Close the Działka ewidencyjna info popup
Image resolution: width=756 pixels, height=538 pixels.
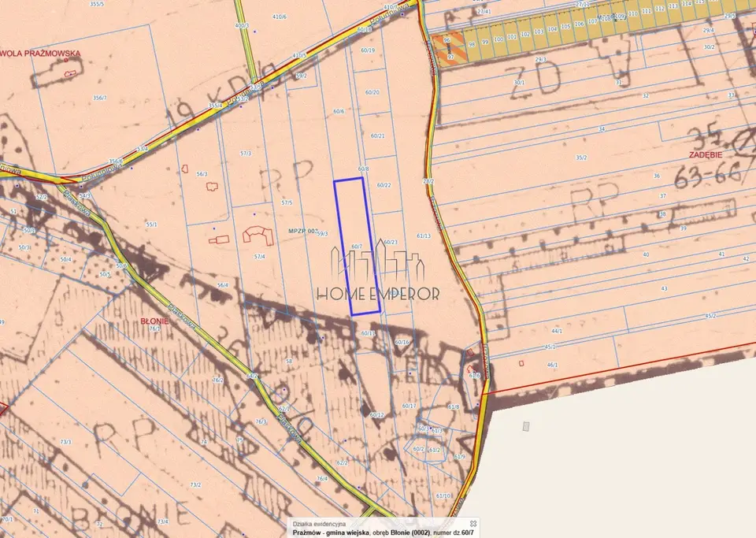[473, 524]
